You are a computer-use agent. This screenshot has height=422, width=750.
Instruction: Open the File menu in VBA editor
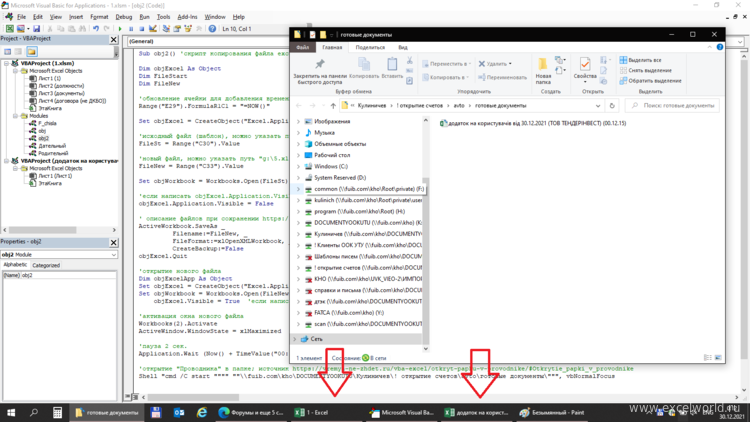(x=22, y=17)
